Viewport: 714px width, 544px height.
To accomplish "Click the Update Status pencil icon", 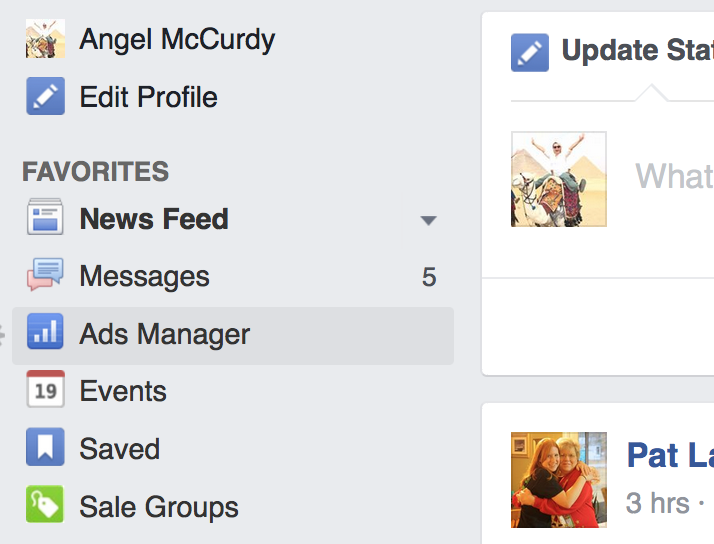I will point(530,52).
